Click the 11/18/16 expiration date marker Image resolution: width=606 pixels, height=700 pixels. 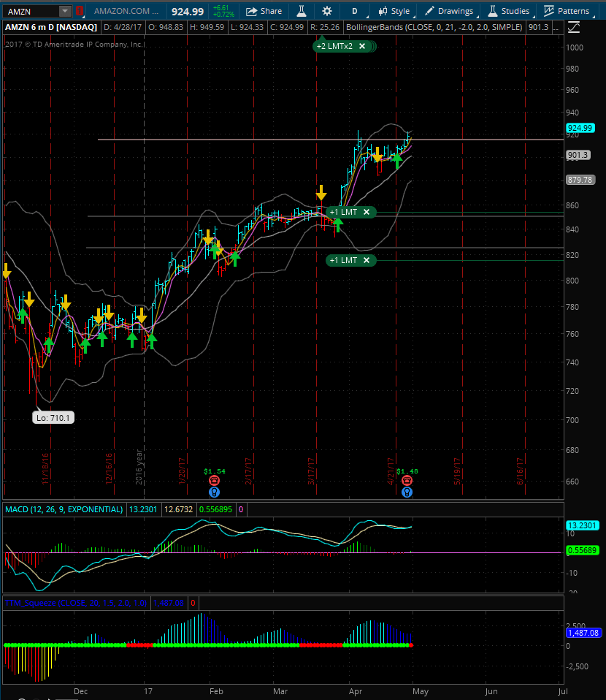[x=45, y=469]
